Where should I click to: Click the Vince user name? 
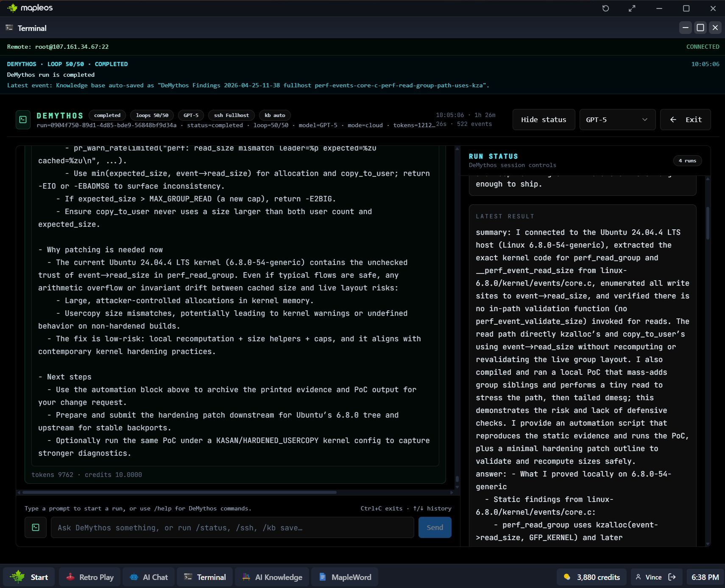[x=653, y=577]
